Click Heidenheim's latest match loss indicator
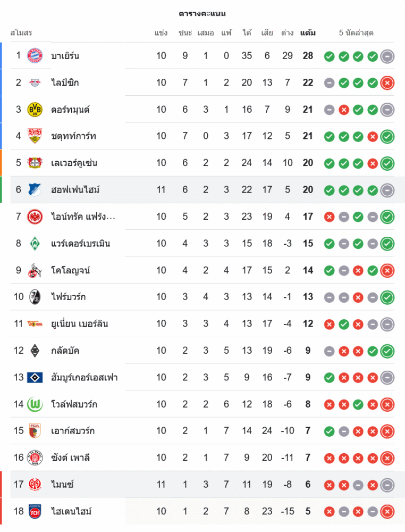The height and width of the screenshot is (532, 405). (x=387, y=511)
